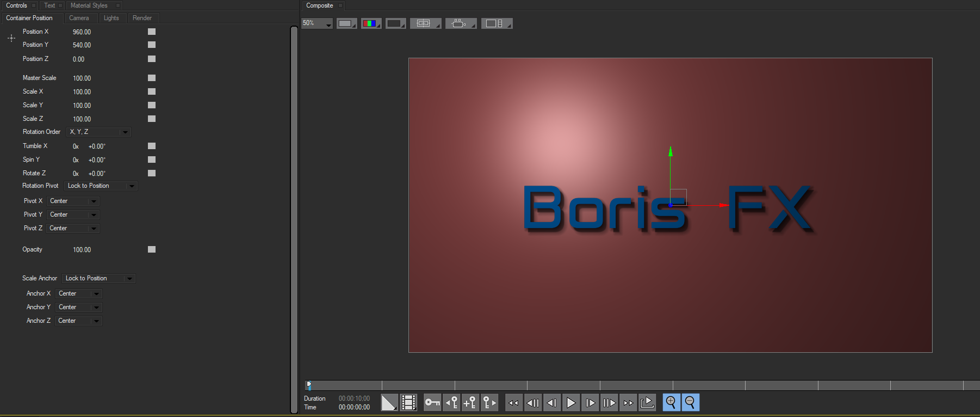Open the Pivot Z dropdown

[73, 228]
